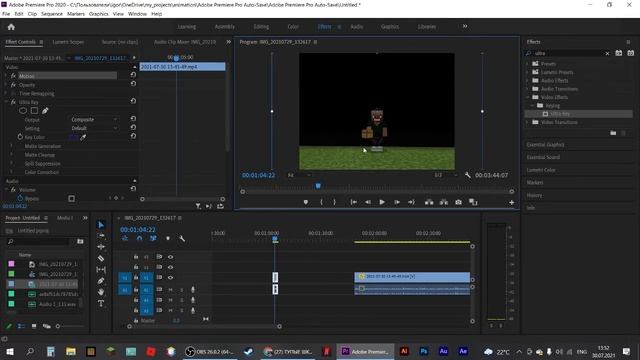Click the Lift button in Program monitor
Screen dimensions: 640x360
point(429,202)
